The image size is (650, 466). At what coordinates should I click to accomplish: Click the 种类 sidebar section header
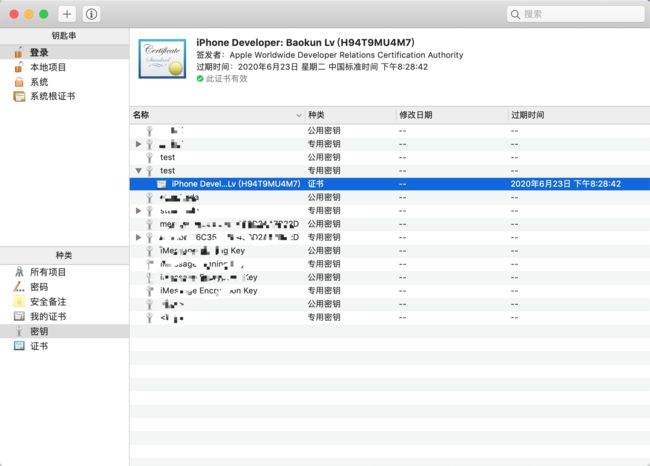point(64,255)
